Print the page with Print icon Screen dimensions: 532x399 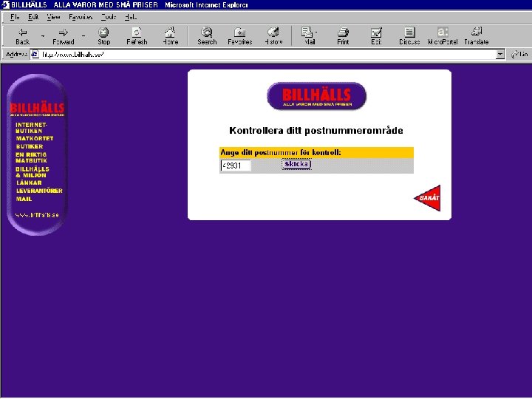(343, 36)
